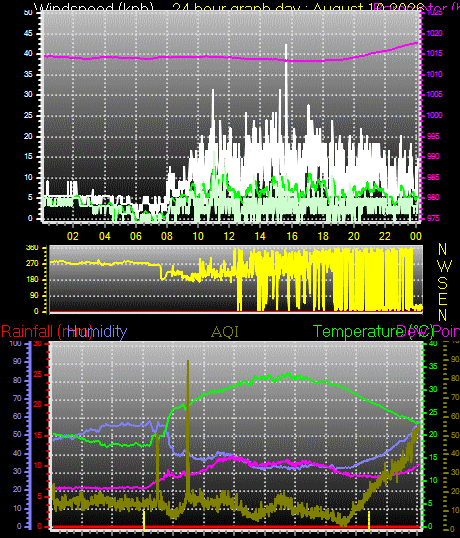Screen dimensions: 460x538
Task: Pick the 1000 barometer axis label
Action: (x=434, y=115)
